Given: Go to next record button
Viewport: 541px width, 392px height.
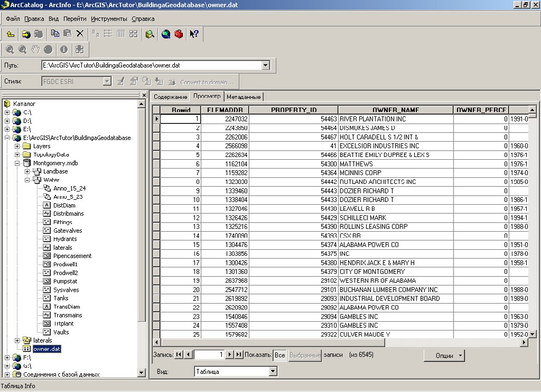Looking at the screenshot, I should pyautogui.click(x=230, y=355).
